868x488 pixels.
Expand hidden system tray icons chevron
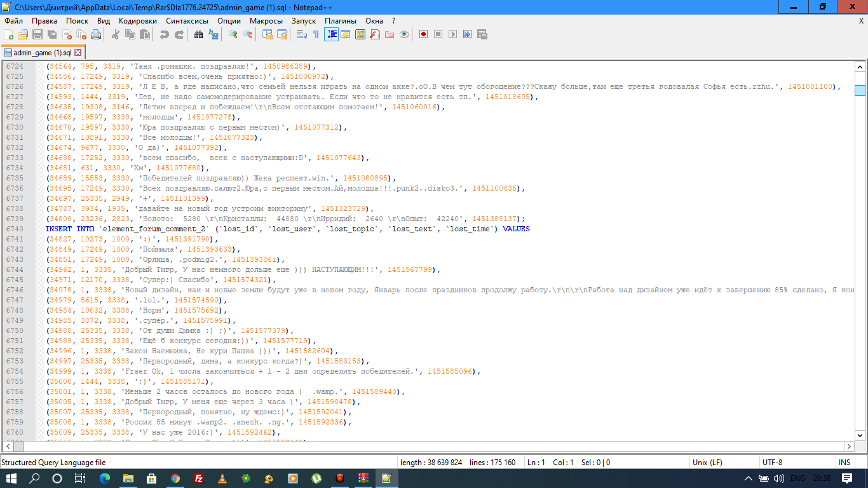point(748,478)
